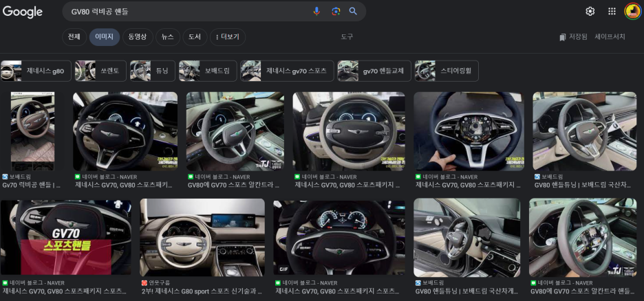This screenshot has width=644, height=301.
Task: Switch to the 전체 tab
Action: point(74,37)
